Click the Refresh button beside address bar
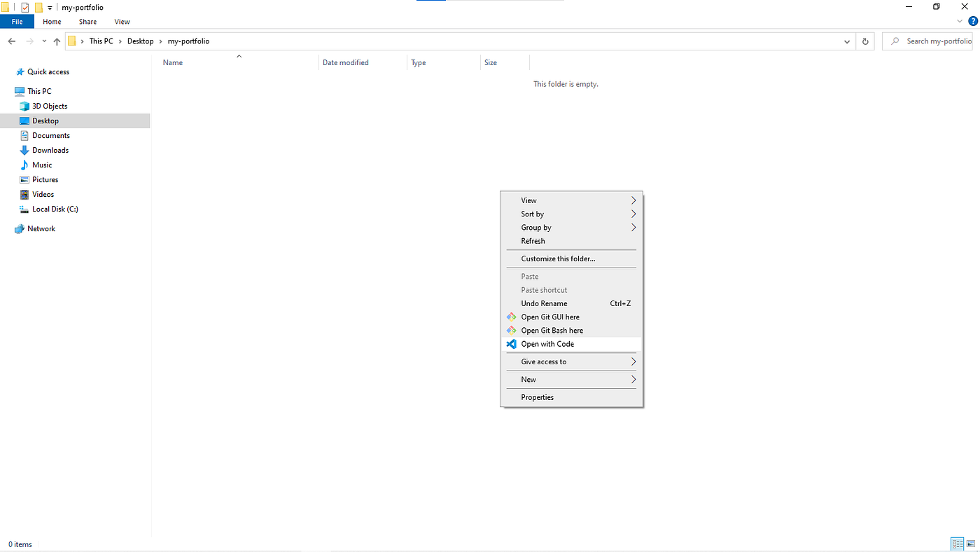Screen dimensions: 980x552 865,41
